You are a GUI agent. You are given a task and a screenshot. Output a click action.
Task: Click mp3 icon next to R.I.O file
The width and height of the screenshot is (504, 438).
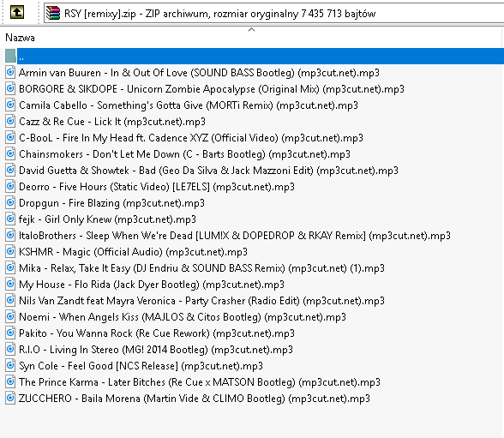10,350
